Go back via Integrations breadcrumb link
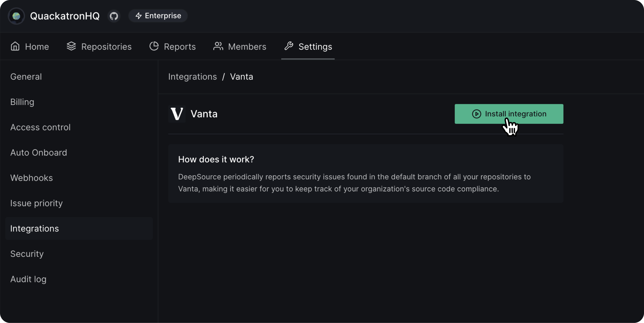Viewport: 644px width, 323px height. 192,77
